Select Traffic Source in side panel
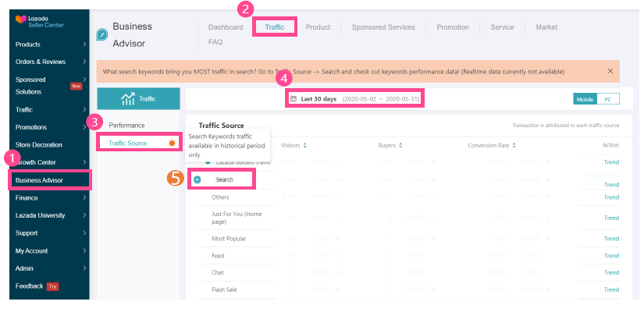Screen dimensions: 644x312 pyautogui.click(x=128, y=143)
